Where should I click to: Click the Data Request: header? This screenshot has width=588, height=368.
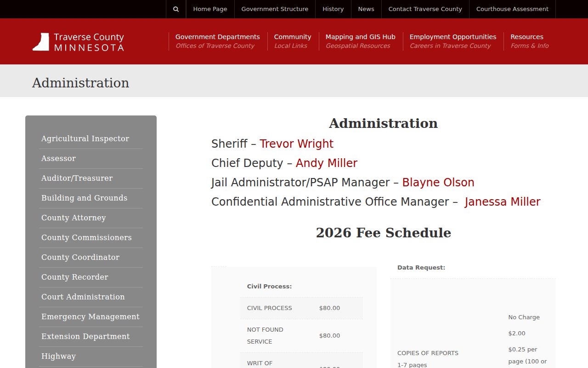pyautogui.click(x=421, y=267)
